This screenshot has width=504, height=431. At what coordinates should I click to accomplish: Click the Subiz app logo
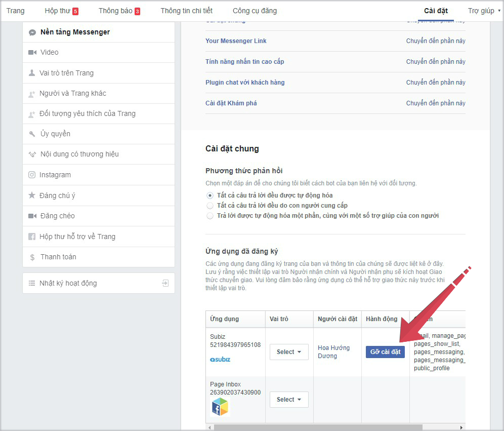(221, 360)
